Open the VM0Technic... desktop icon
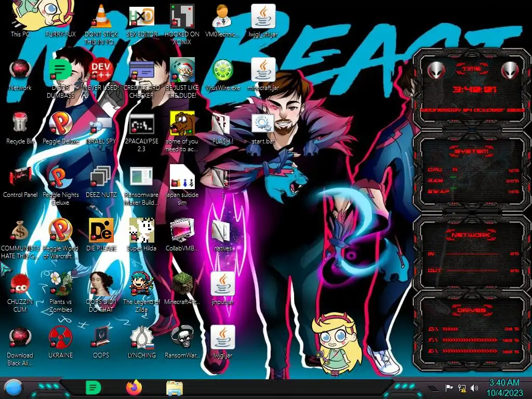This screenshot has width=532, height=399. point(222,16)
